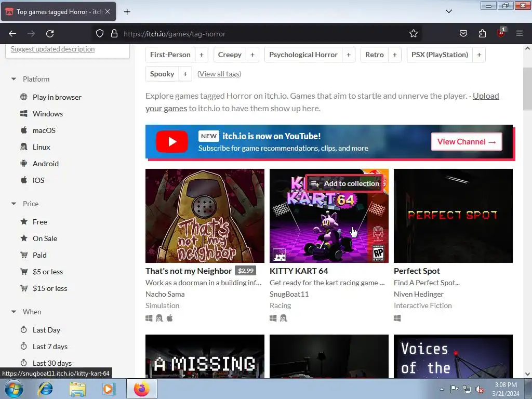Collapse the Platform filter section
532x399 pixels.
[14, 79]
